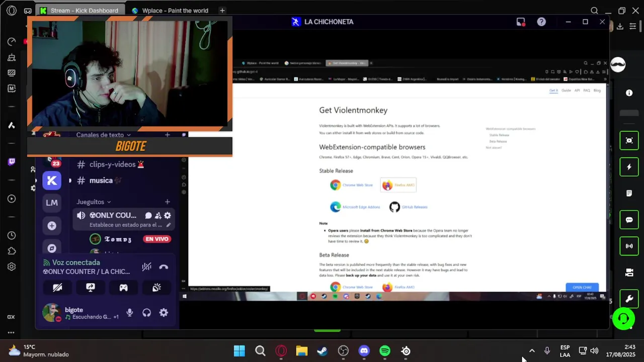Open Opera easy setup sliders icon
The height and width of the screenshot is (362, 644).
[633, 26]
